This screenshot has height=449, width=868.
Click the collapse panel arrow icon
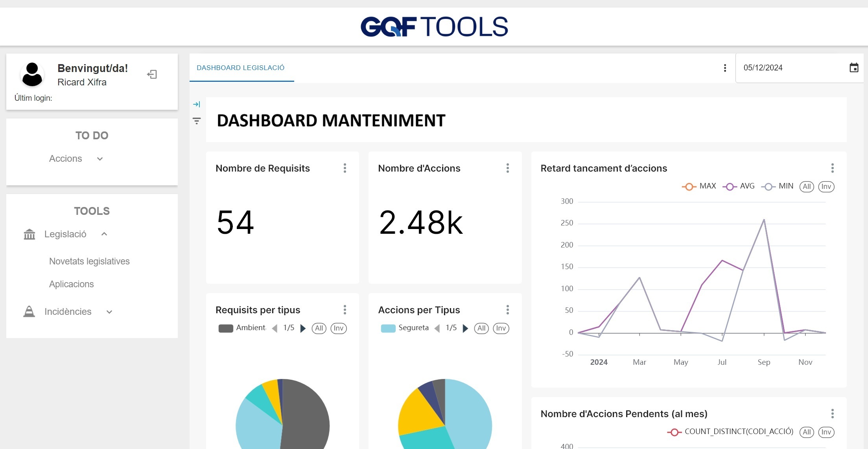click(197, 104)
